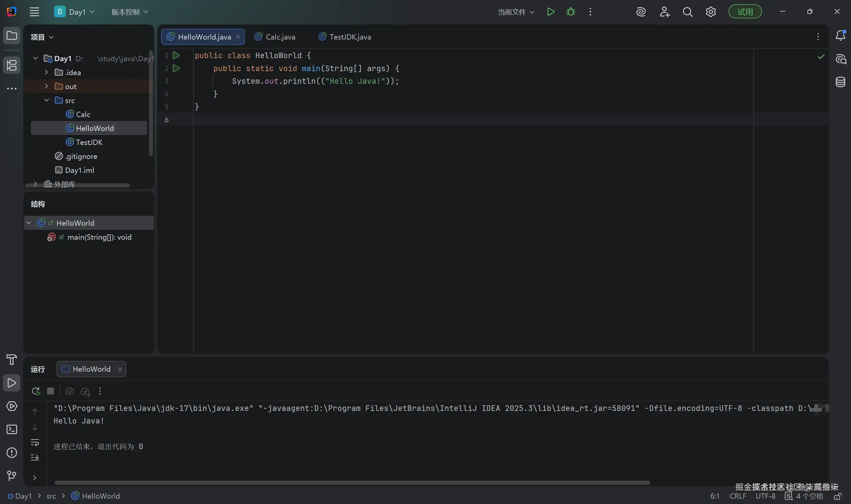851x504 pixels.
Task: Open the Structure tool window icon
Action: (x=12, y=65)
